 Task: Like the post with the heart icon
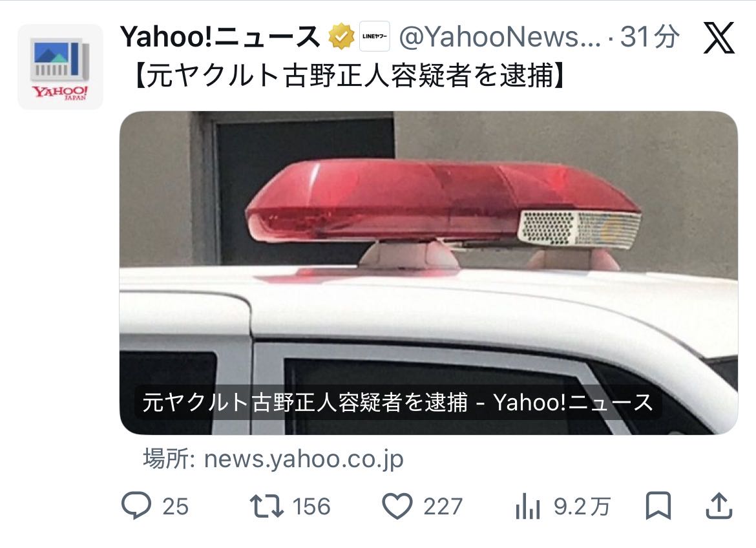click(x=397, y=506)
